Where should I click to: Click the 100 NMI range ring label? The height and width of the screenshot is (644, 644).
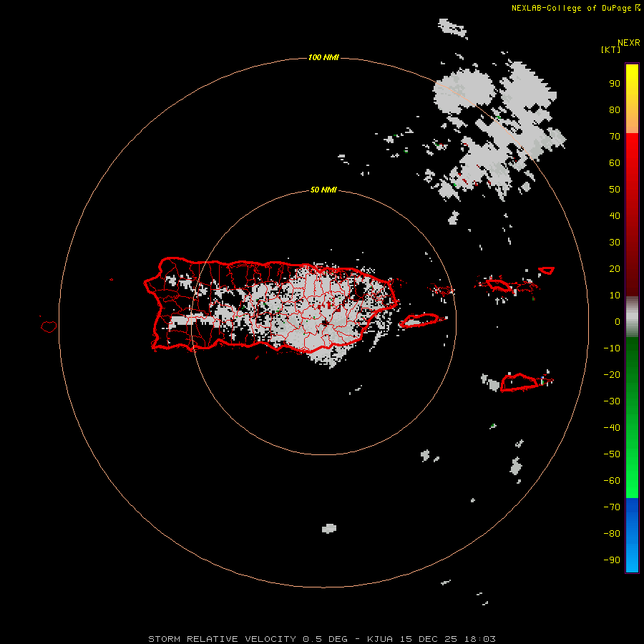[323, 57]
